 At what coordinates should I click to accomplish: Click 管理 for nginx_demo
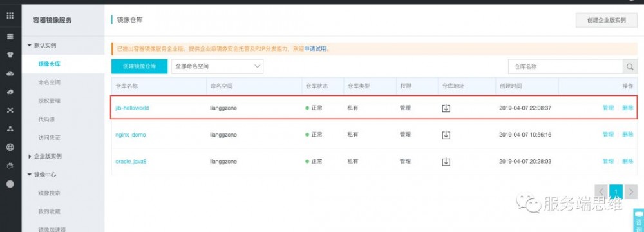[x=608, y=135]
